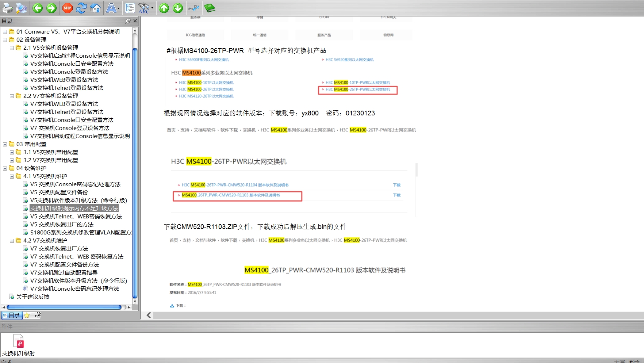
Task: Collapse the 04 设备维护 node
Action: [5, 168]
